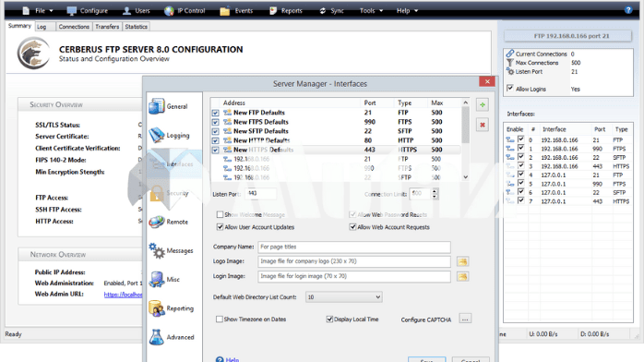The width and height of the screenshot is (644, 362).
Task: Click Connection Limit stepper arrows
Action: click(x=435, y=194)
